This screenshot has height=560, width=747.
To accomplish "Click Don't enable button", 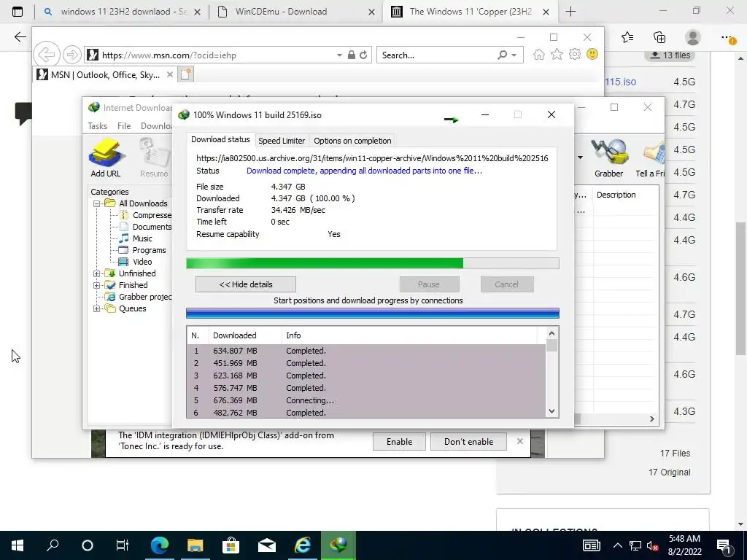I will pos(469,441).
